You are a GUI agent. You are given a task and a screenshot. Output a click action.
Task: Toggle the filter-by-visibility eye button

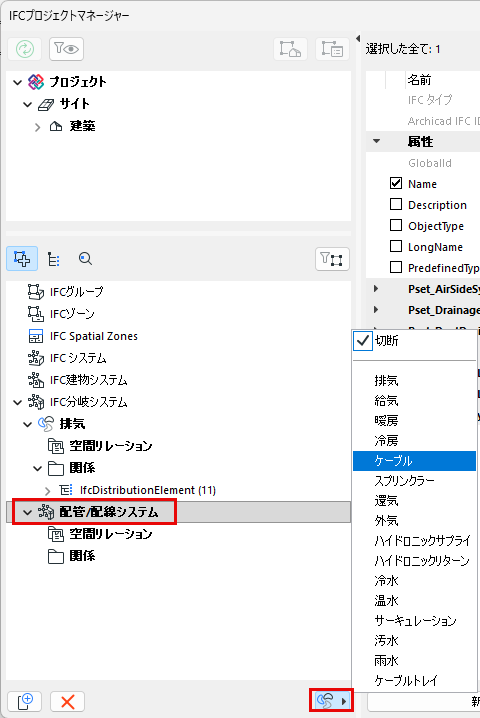point(66,49)
